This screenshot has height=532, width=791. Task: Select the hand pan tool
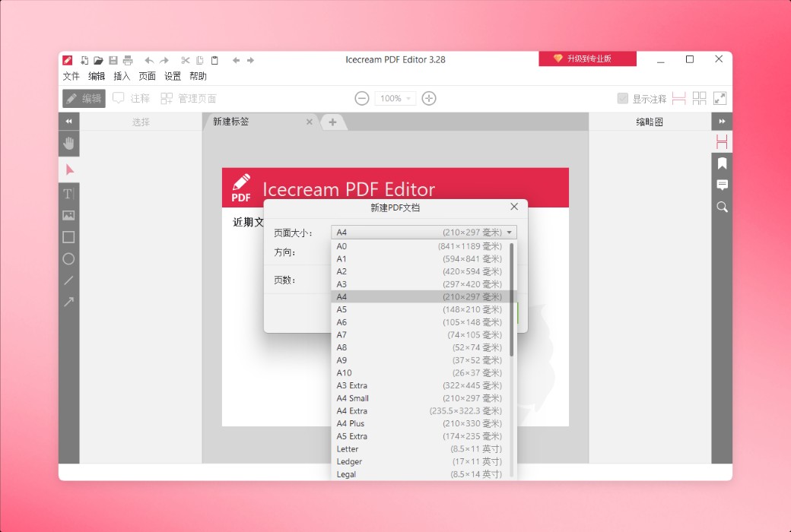68,143
